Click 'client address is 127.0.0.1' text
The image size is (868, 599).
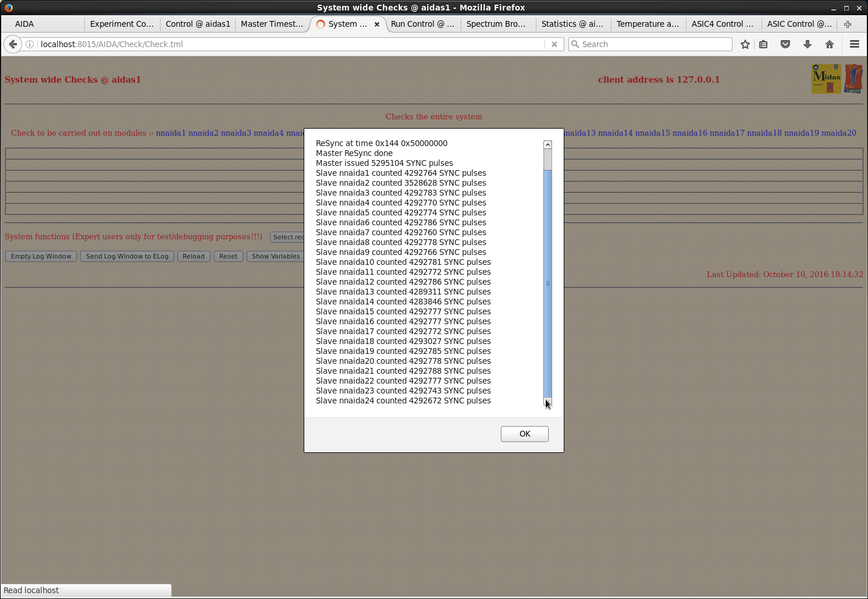(659, 80)
